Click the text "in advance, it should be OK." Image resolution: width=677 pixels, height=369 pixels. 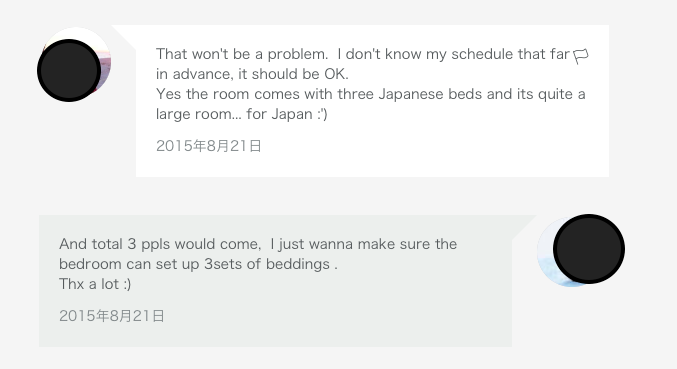[x=252, y=74]
